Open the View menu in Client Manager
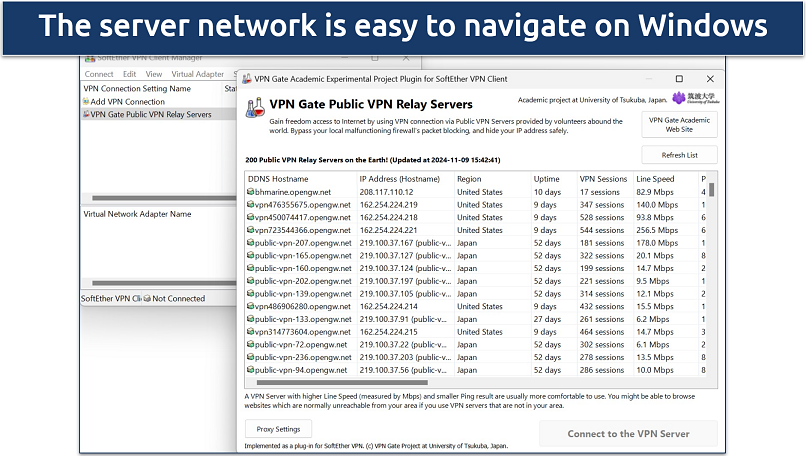This screenshot has width=806, height=456. click(154, 74)
